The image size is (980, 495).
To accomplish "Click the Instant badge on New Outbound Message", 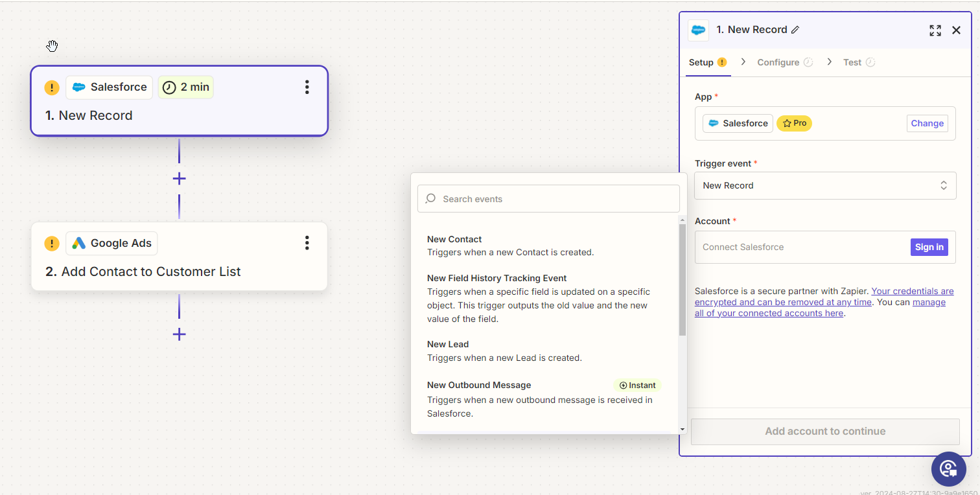I will (638, 386).
